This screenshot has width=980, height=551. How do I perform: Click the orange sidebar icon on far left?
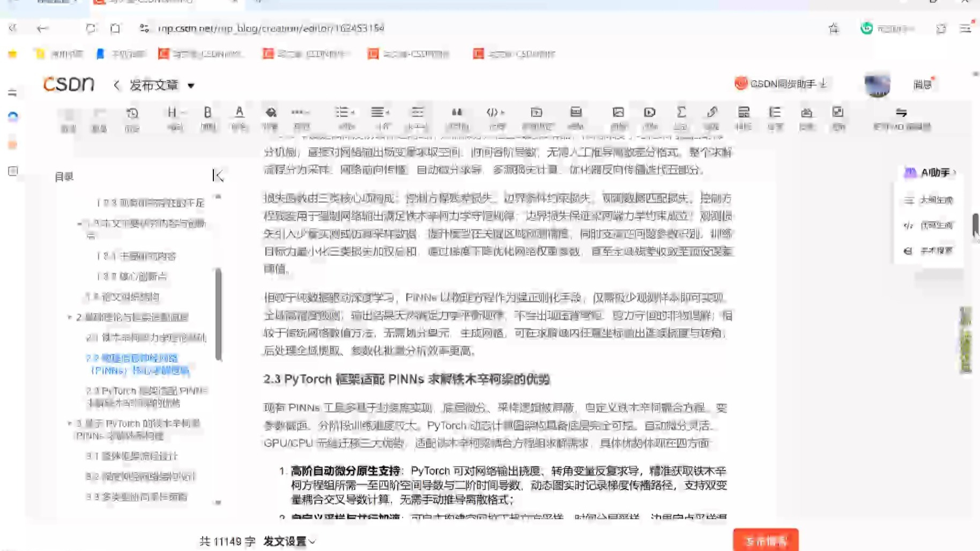[13, 144]
